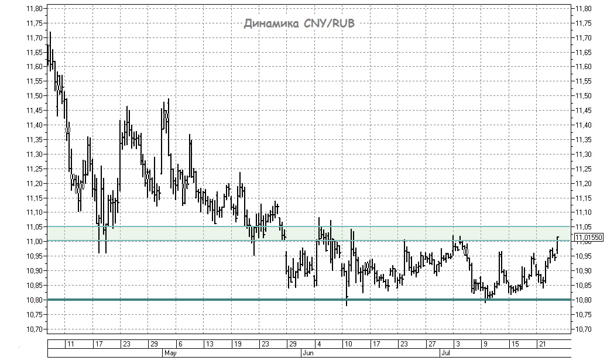Click 11,20 on the left price axis

click(x=35, y=183)
